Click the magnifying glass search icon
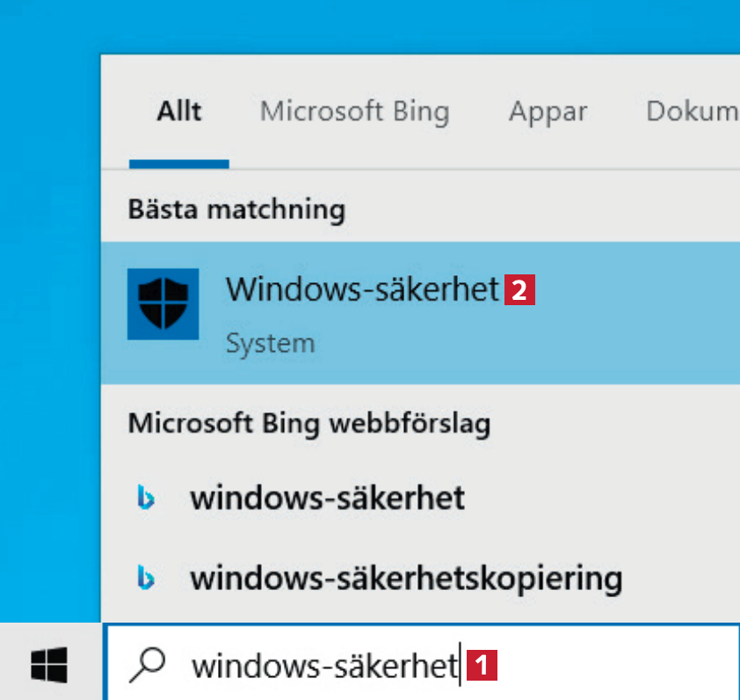740x700 pixels. 147,666
